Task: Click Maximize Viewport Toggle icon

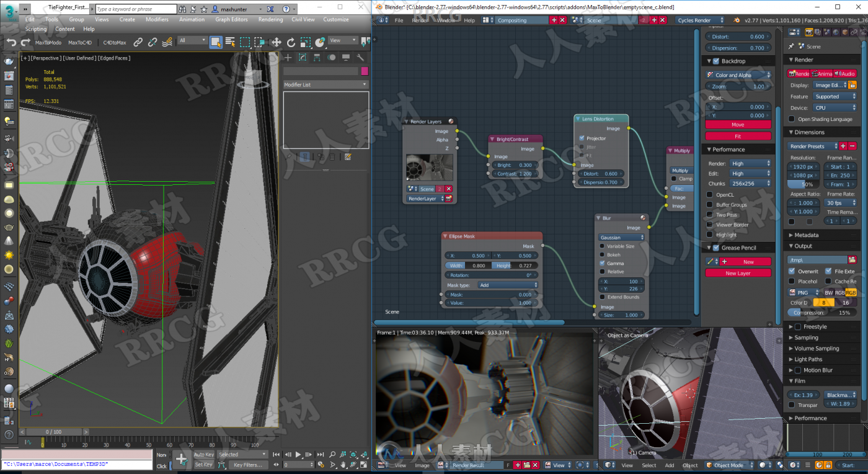Action: tap(363, 465)
